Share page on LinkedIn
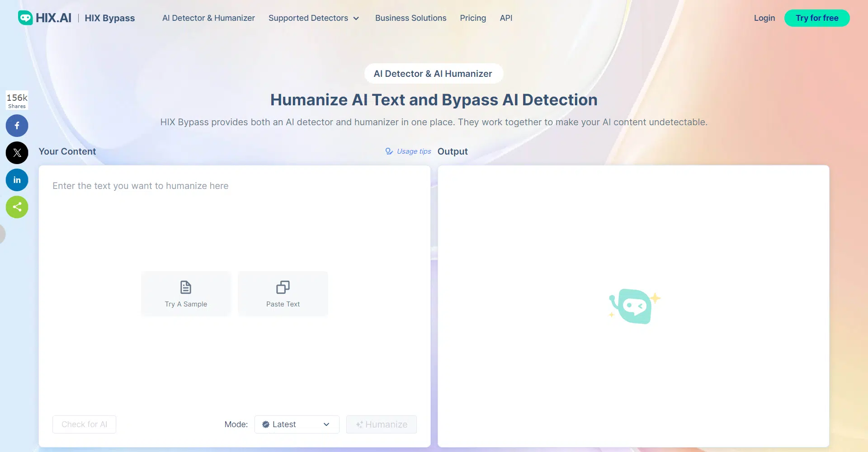This screenshot has height=452, width=868. (17, 180)
